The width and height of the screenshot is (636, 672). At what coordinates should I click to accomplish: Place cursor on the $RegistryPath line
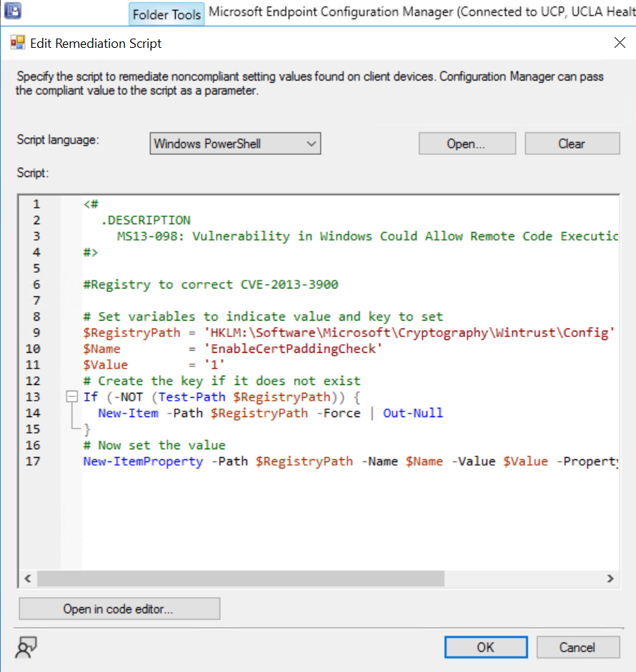point(214,332)
